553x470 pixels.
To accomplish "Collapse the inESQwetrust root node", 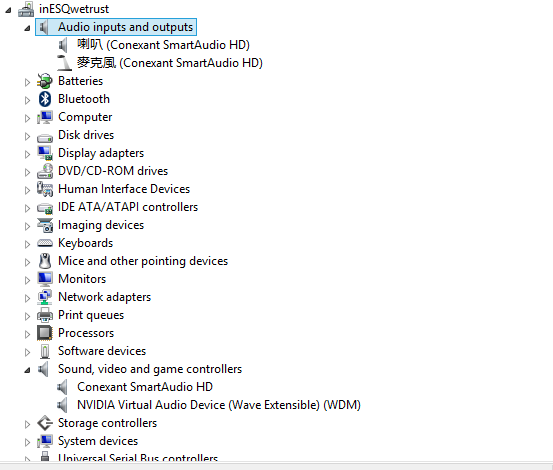I will (x=8, y=11).
